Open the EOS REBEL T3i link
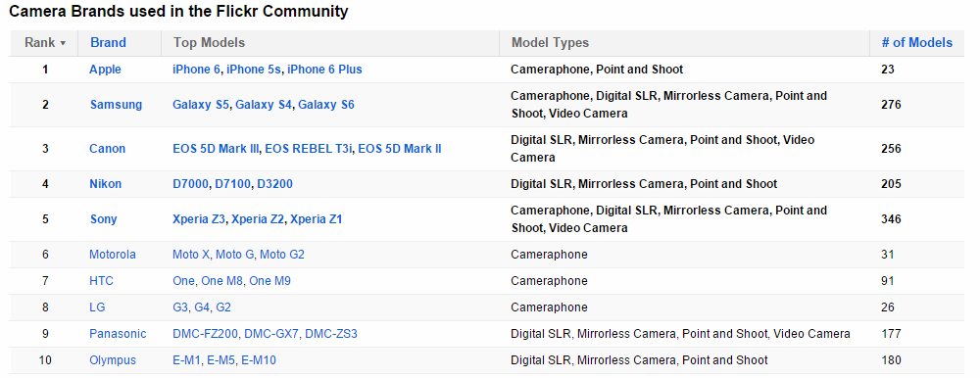The width and height of the screenshot is (980, 378). tap(309, 149)
